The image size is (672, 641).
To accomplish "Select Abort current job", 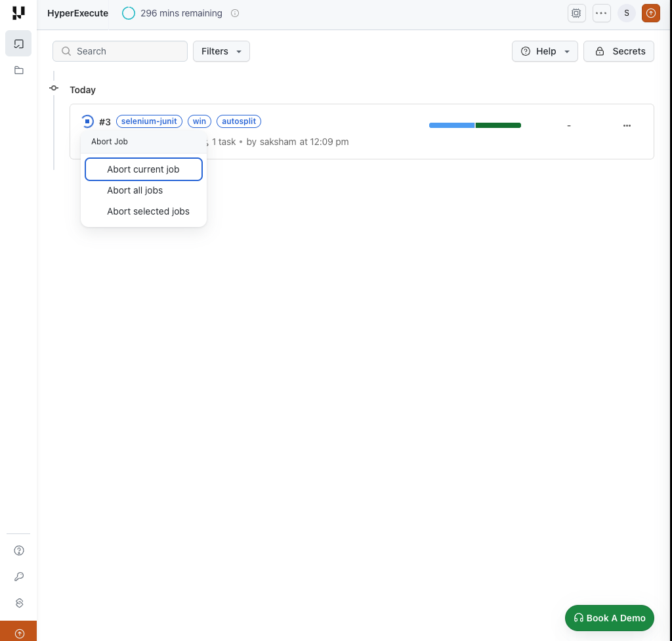I will pos(144,169).
